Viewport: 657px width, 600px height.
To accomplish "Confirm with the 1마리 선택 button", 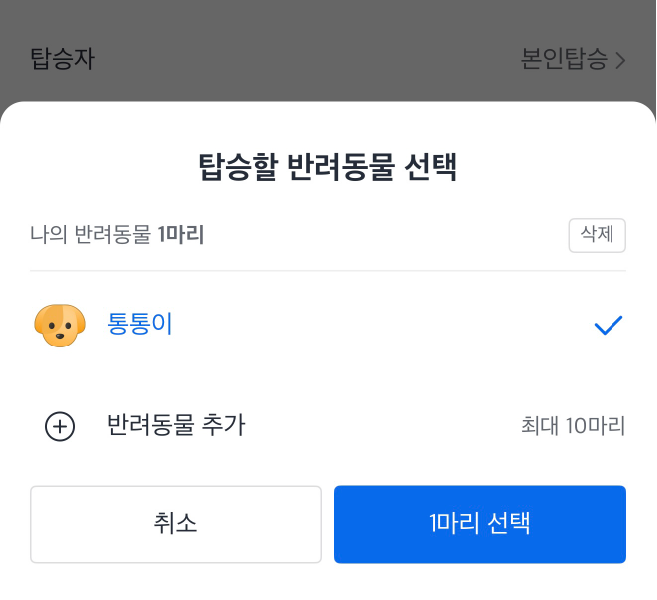I will [480, 524].
